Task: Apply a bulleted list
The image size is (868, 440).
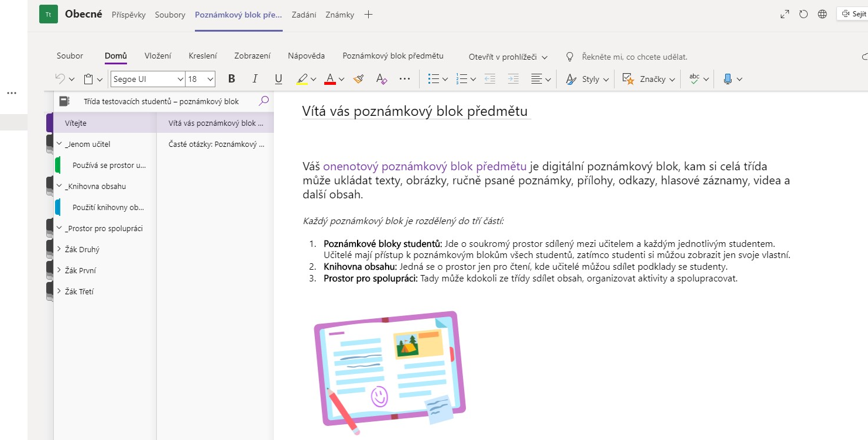Action: (x=434, y=79)
